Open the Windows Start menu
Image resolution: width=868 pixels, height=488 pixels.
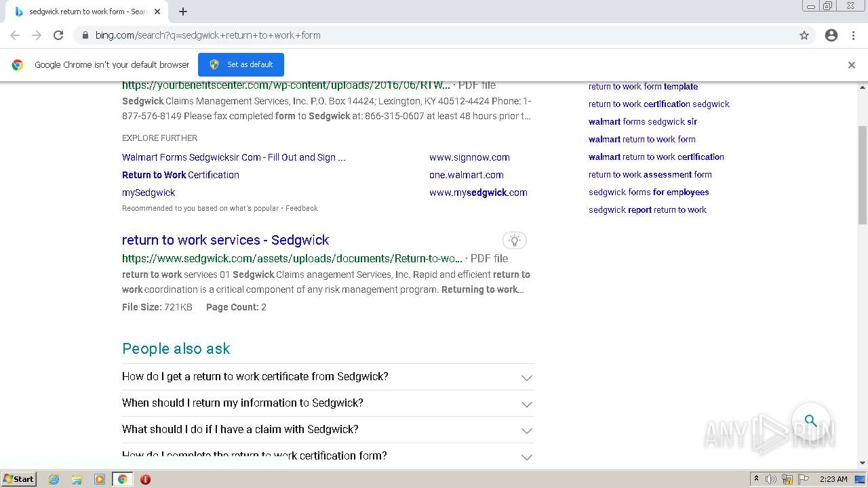(x=18, y=479)
